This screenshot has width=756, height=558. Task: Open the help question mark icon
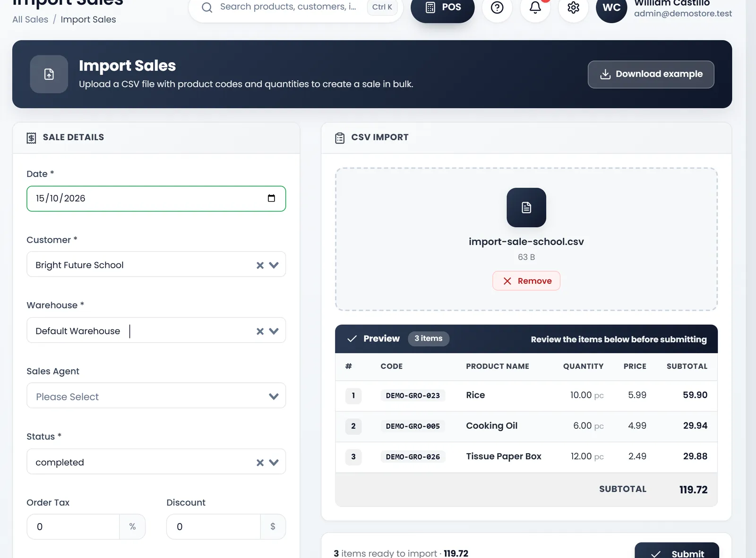(x=497, y=8)
